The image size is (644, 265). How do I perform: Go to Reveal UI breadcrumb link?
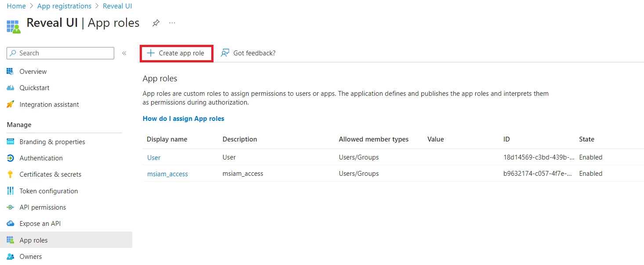click(117, 6)
